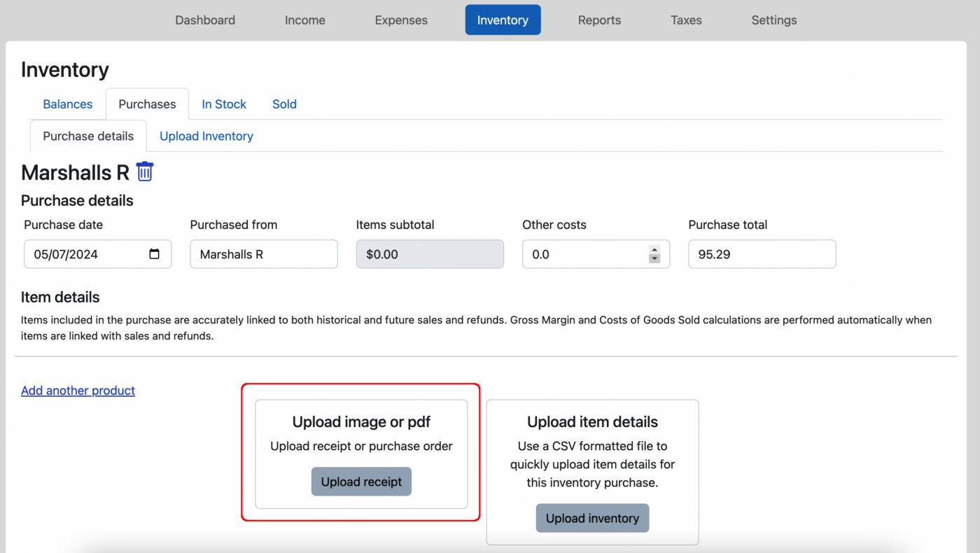Open the Settings page
This screenshot has height=553, width=980.
773,20
